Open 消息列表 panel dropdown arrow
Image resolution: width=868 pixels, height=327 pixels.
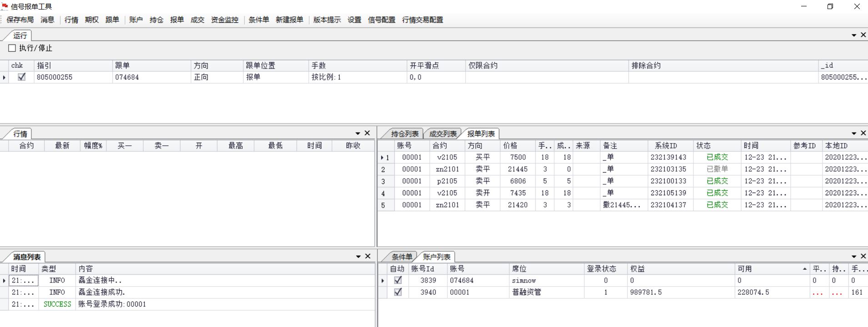[x=358, y=257]
